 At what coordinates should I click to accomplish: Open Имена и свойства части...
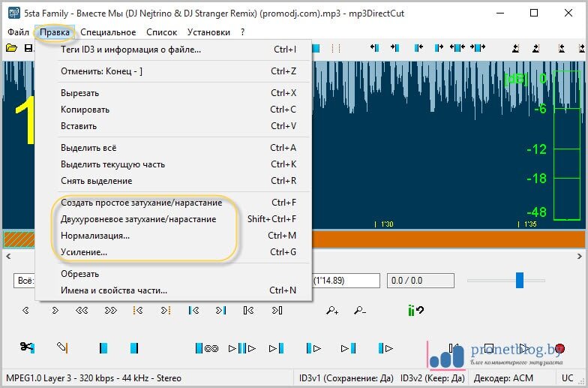(173, 290)
